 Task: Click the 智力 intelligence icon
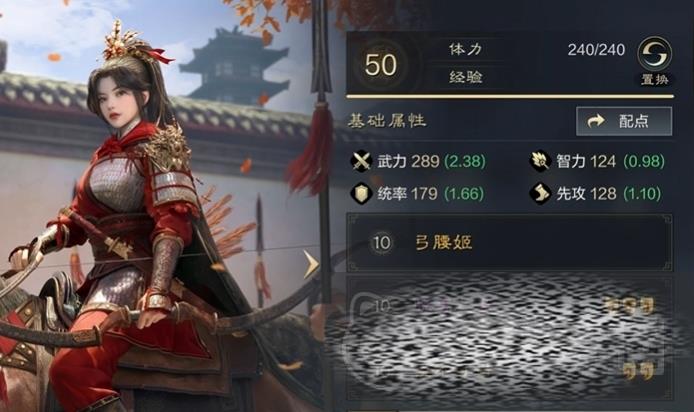tap(540, 161)
